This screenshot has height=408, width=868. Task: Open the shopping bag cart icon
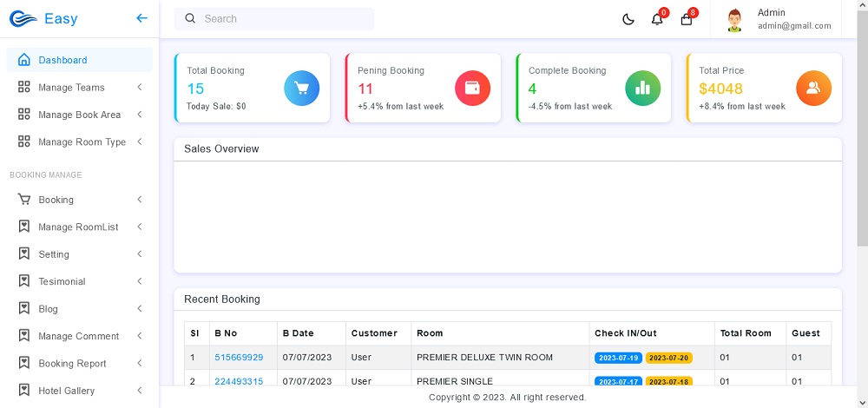pyautogui.click(x=687, y=19)
